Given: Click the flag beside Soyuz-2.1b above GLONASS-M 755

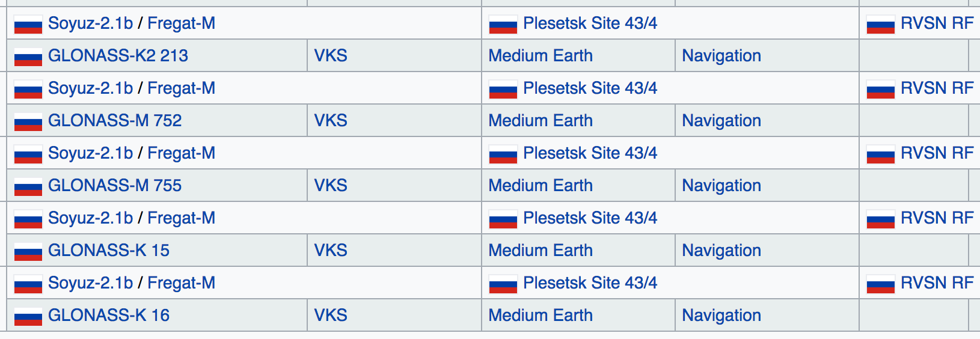Looking at the screenshot, I should (28, 154).
